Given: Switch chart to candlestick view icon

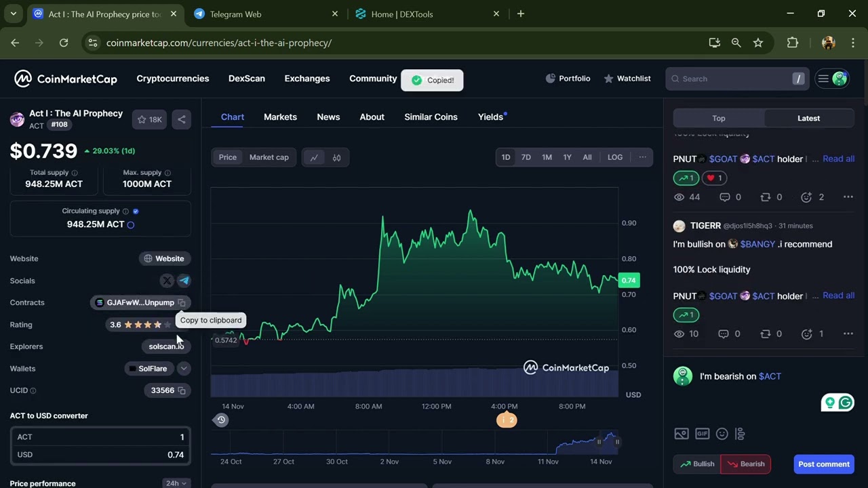Looking at the screenshot, I should tap(337, 157).
